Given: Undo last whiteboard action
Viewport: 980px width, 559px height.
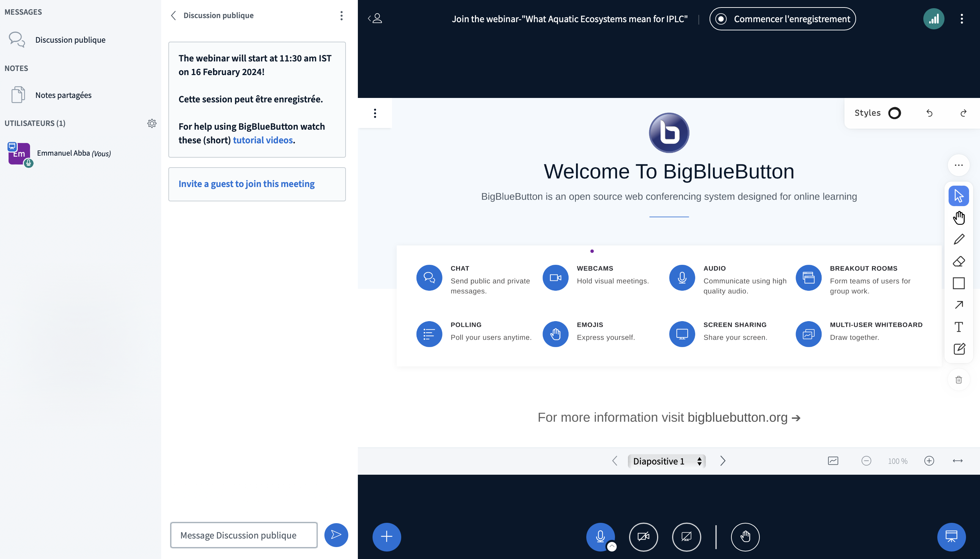Looking at the screenshot, I should tap(929, 113).
